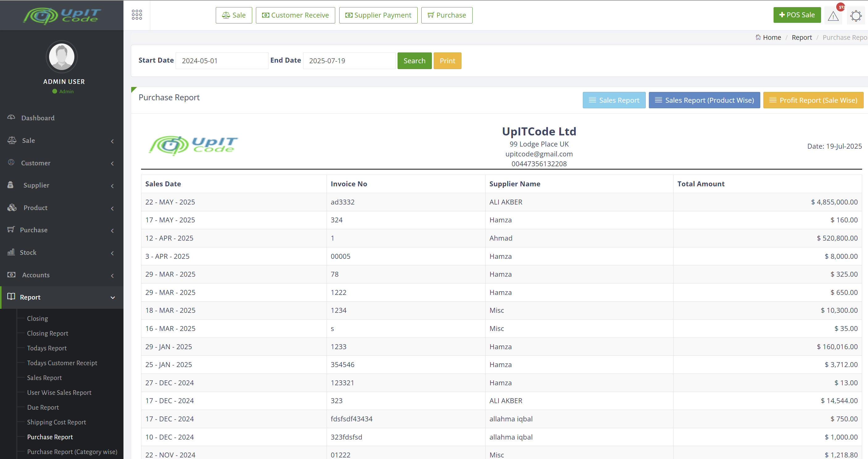Click the UpITCode sidebar logo
The width and height of the screenshot is (868, 459).
[62, 15]
